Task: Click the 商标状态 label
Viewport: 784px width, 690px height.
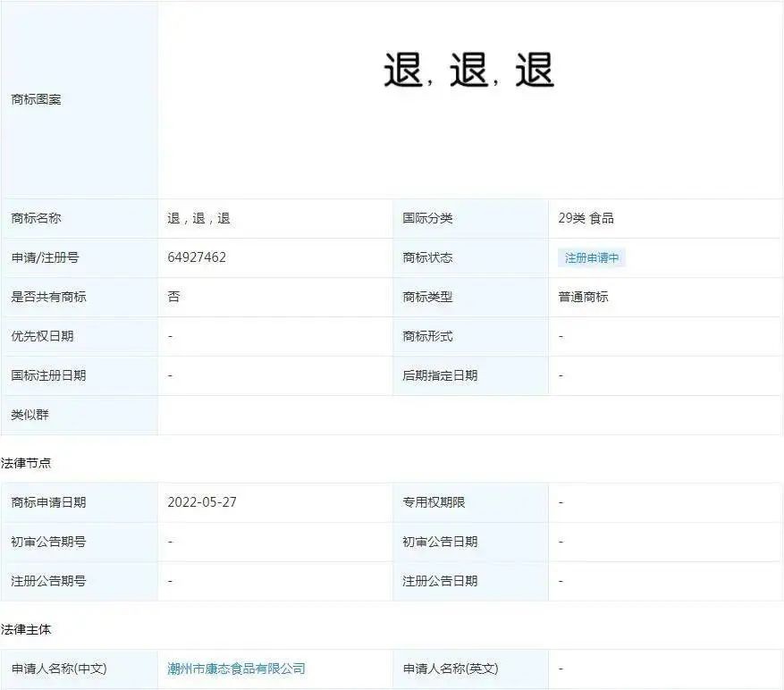Action: click(x=427, y=258)
